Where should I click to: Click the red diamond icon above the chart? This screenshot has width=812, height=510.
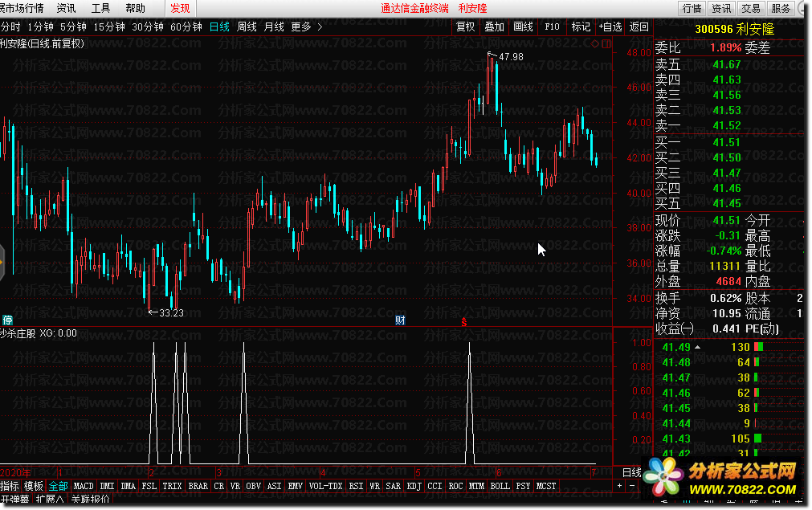click(x=595, y=43)
